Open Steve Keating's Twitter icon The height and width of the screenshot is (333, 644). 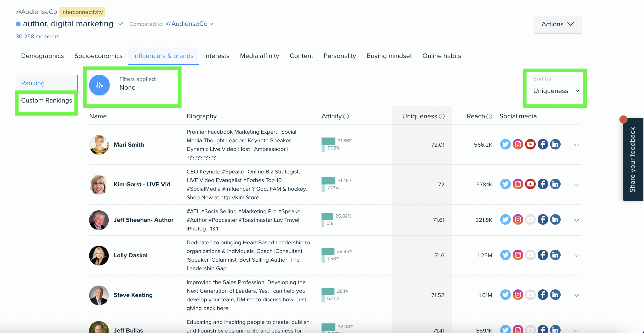(x=505, y=295)
